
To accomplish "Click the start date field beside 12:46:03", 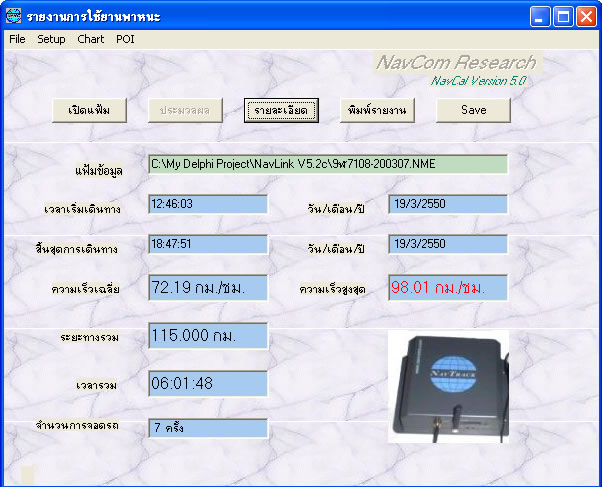I will [x=448, y=204].
